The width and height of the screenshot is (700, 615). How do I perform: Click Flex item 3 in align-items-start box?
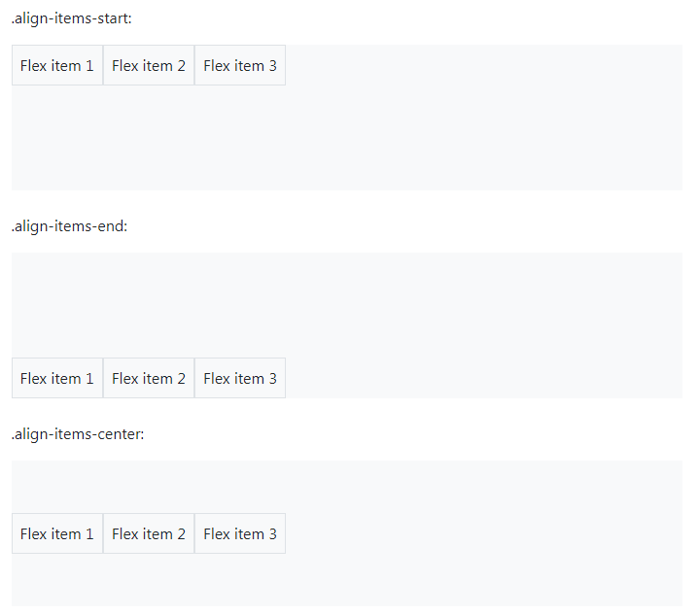pyautogui.click(x=240, y=65)
